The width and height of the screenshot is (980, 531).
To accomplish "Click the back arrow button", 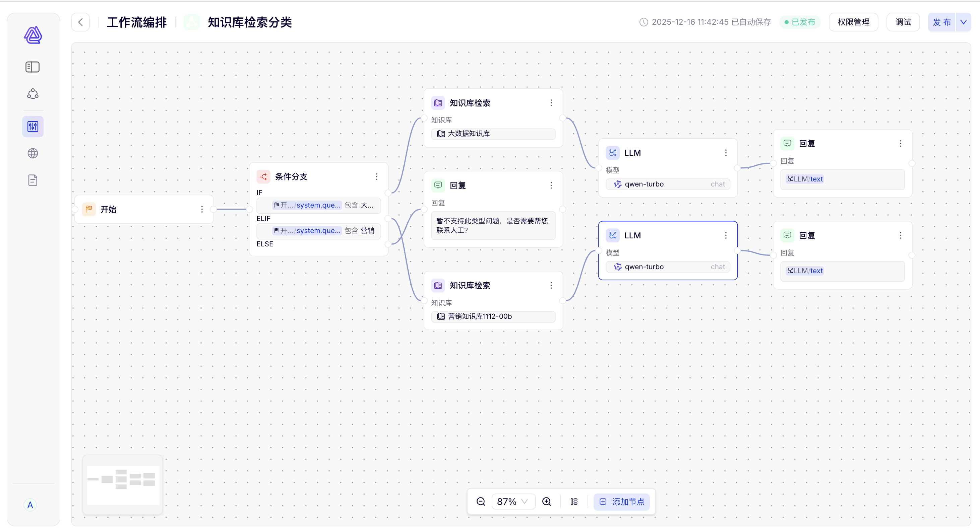I will 81,22.
